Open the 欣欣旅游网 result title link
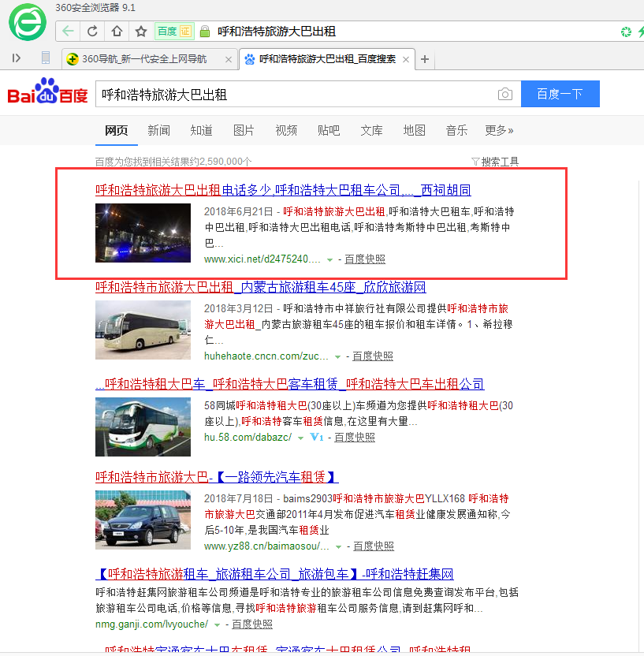 pyautogui.click(x=261, y=288)
